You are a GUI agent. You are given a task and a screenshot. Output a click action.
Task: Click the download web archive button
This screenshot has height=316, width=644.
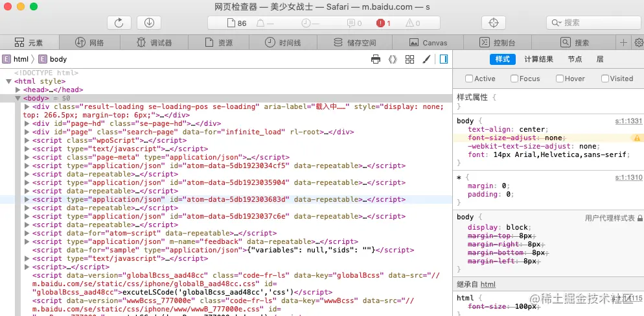point(149,23)
